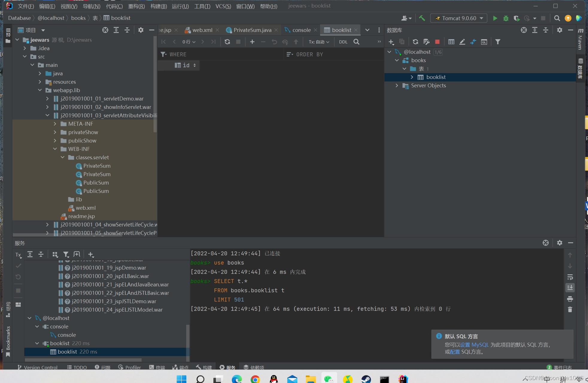The width and height of the screenshot is (588, 383).
Task: Collapse the books schema in database tree
Action: click(397, 60)
